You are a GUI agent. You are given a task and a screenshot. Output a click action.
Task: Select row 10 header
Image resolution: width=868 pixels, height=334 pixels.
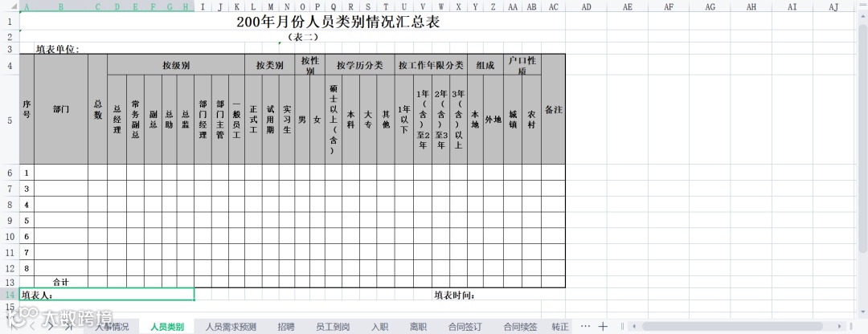point(10,236)
